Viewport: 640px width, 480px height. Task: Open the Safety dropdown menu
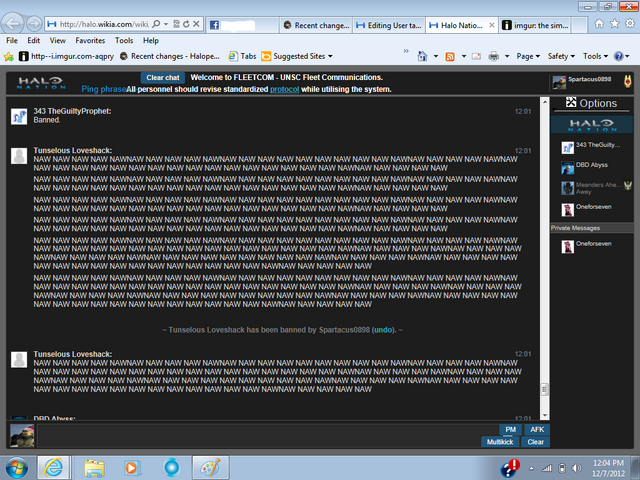561,56
